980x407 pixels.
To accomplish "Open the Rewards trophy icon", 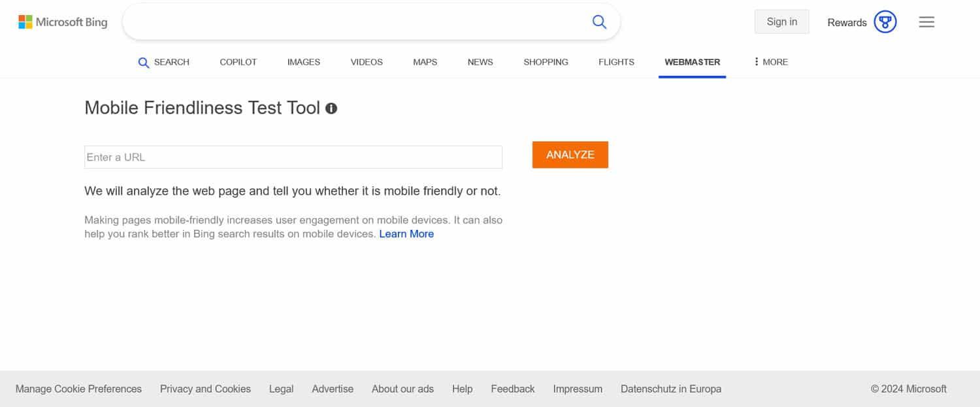I will coord(885,22).
